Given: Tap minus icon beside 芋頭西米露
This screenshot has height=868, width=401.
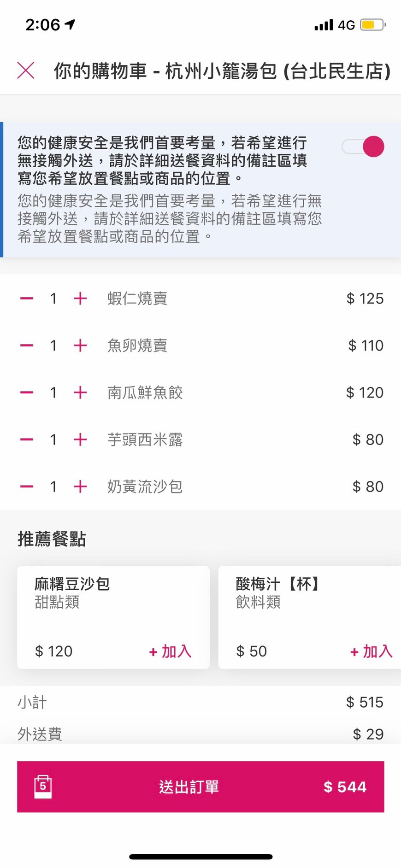Looking at the screenshot, I should click(27, 440).
